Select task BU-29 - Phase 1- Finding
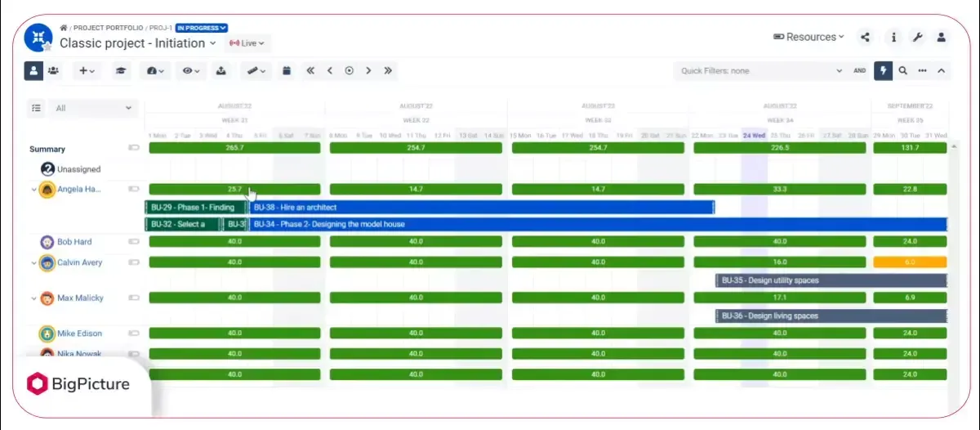This screenshot has width=980, height=430. [196, 208]
